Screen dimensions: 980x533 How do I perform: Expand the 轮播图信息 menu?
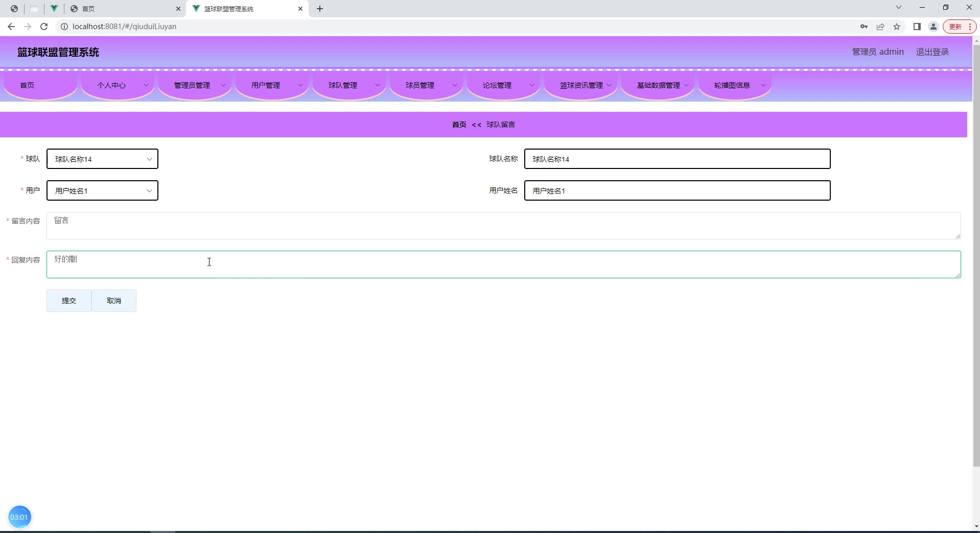pos(735,85)
